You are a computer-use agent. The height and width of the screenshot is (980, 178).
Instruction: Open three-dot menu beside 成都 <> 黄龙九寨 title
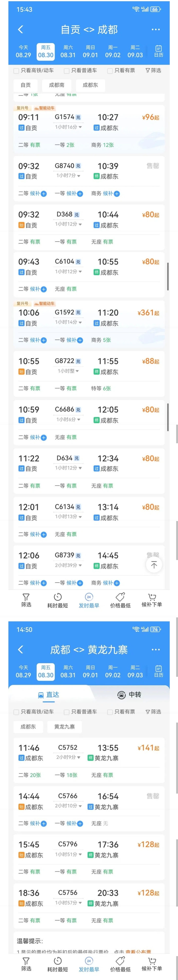(x=156, y=649)
